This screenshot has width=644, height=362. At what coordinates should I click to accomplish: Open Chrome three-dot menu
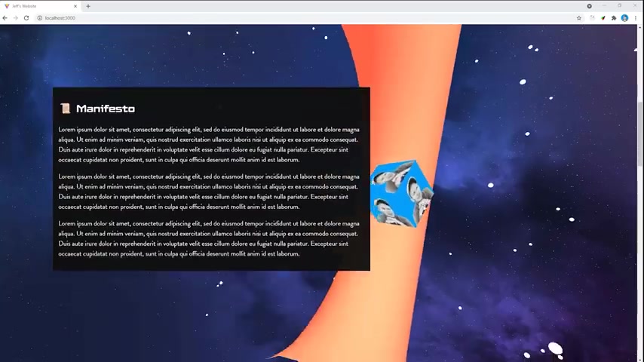click(x=636, y=18)
